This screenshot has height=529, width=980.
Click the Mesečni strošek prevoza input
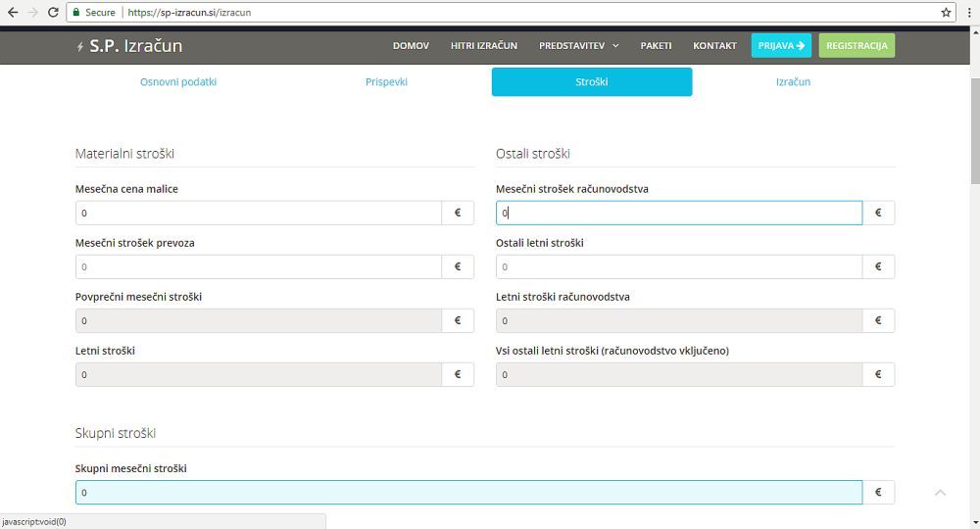[259, 266]
